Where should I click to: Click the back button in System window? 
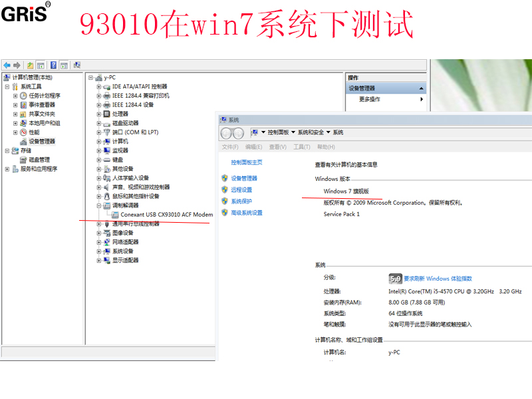tap(226, 134)
